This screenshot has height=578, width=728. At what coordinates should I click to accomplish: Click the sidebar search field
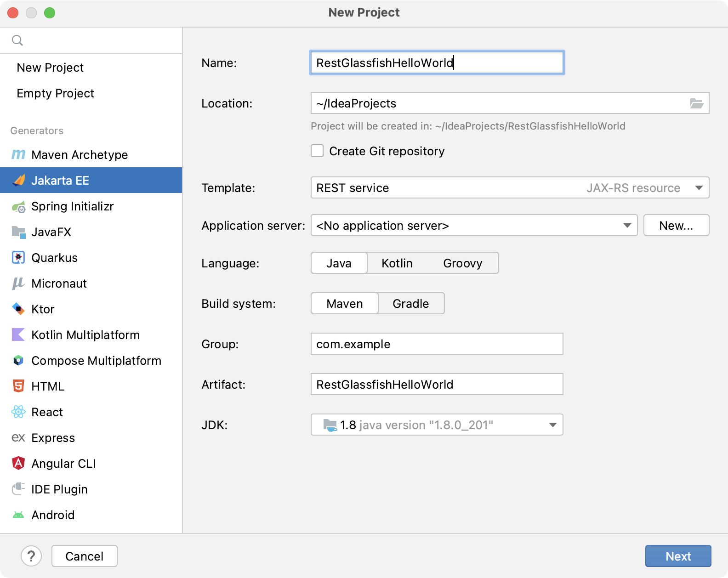coord(91,40)
